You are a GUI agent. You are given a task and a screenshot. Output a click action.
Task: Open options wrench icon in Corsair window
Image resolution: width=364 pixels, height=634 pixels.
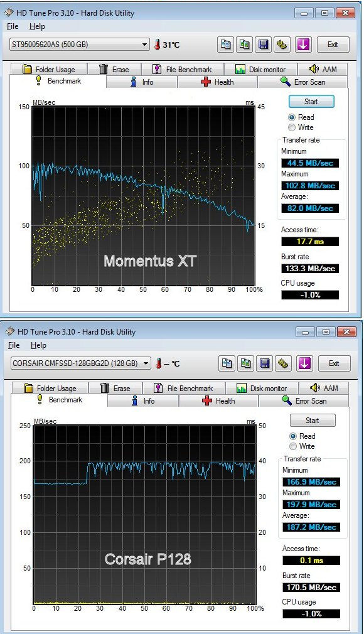click(x=284, y=363)
